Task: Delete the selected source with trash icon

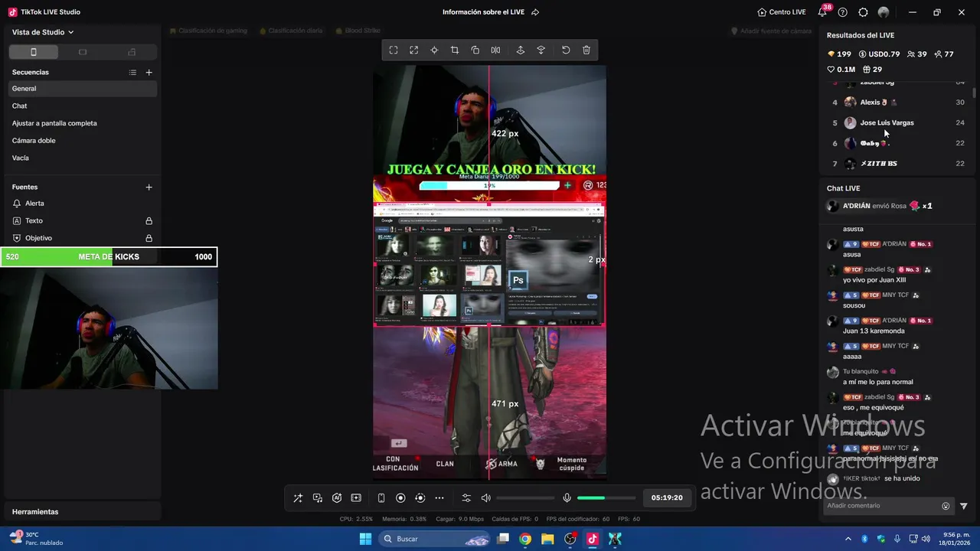Action: [x=586, y=51]
